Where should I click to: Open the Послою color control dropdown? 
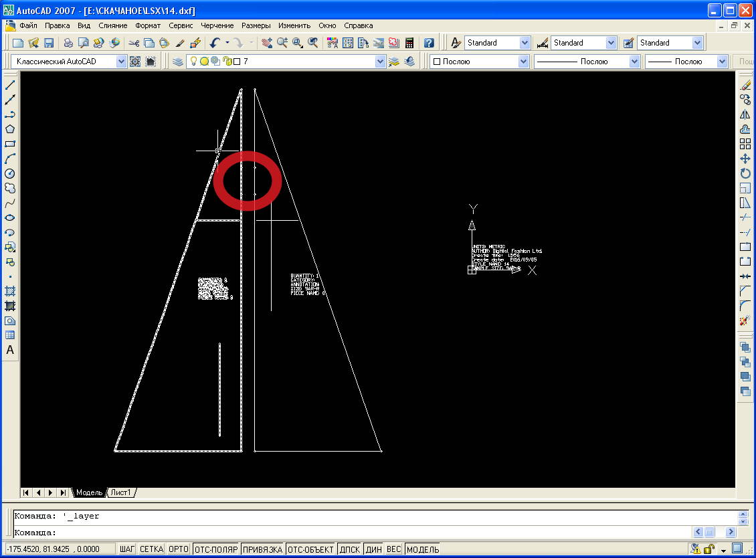coord(523,62)
